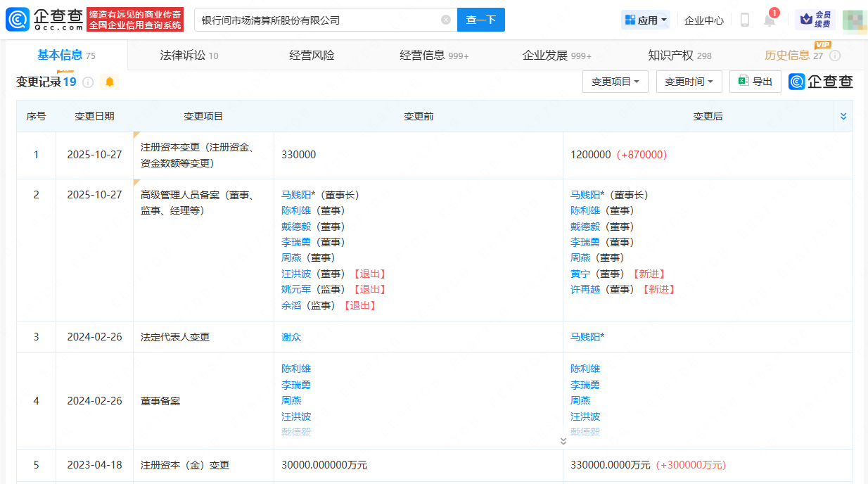Open the notification bell in header
This screenshot has width=868, height=484.
pos(770,20)
